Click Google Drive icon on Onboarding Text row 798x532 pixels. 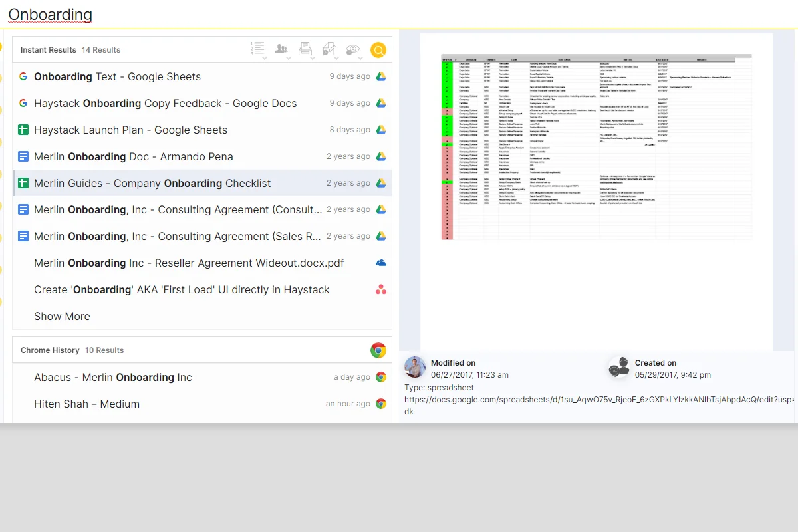click(x=381, y=76)
